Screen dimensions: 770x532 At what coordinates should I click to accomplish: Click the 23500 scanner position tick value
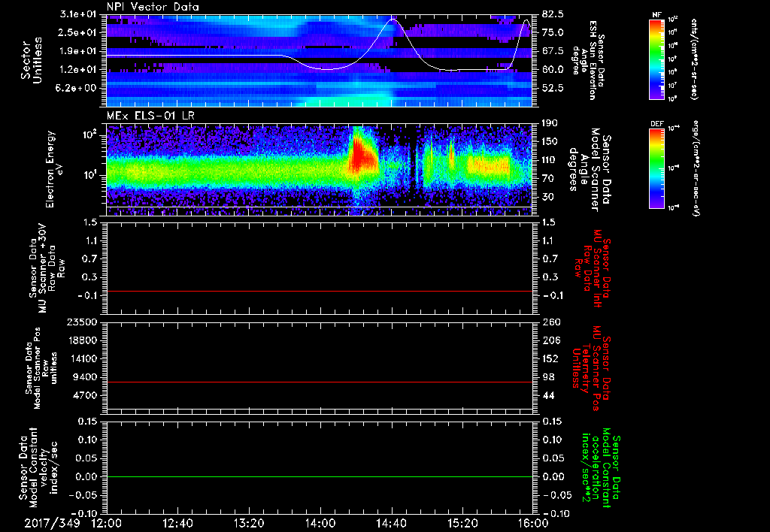(81, 322)
